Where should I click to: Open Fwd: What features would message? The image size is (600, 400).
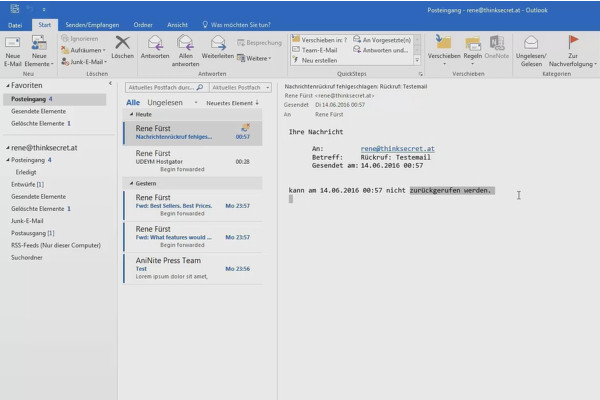click(x=193, y=237)
